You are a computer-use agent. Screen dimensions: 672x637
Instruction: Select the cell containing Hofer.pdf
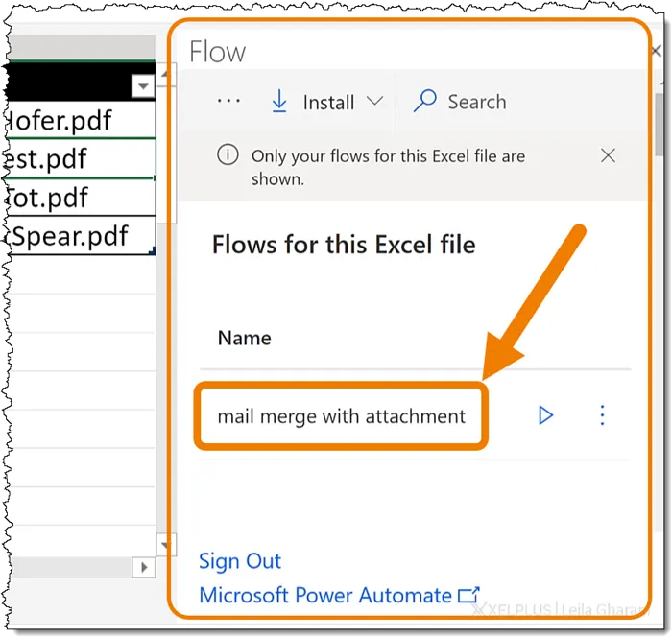(77, 120)
